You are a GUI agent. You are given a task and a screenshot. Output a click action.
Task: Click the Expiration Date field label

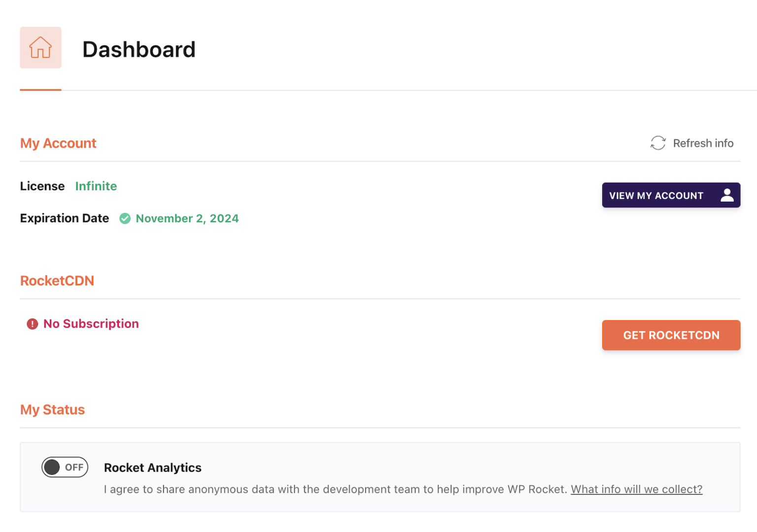(x=65, y=218)
